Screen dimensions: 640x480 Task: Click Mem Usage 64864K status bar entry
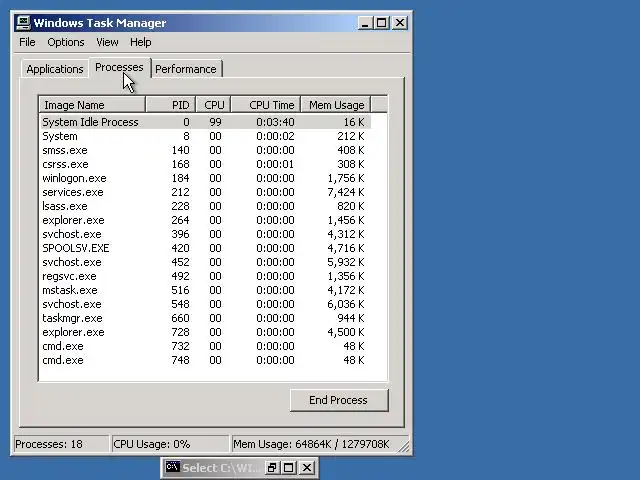(314, 444)
